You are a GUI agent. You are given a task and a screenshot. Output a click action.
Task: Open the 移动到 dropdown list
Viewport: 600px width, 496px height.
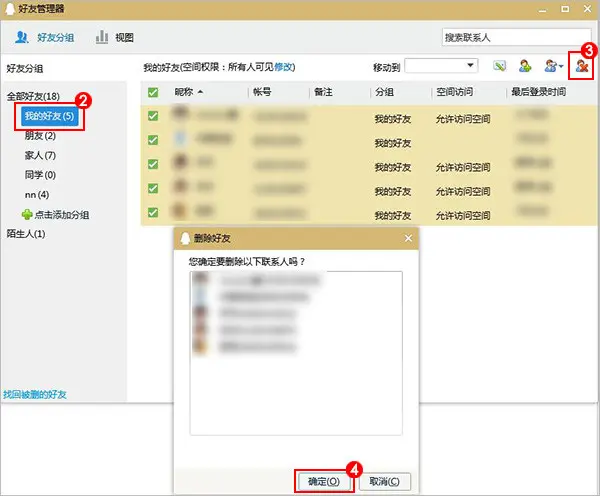[x=441, y=66]
